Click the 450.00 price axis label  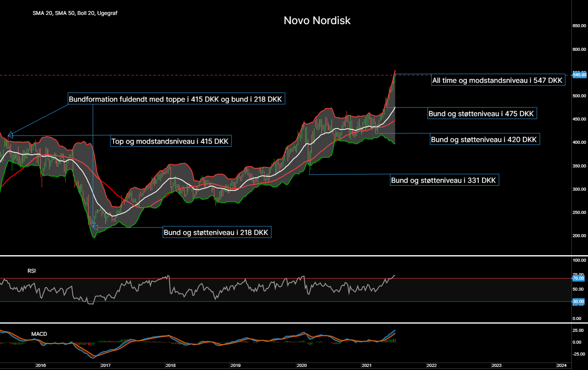579,119
